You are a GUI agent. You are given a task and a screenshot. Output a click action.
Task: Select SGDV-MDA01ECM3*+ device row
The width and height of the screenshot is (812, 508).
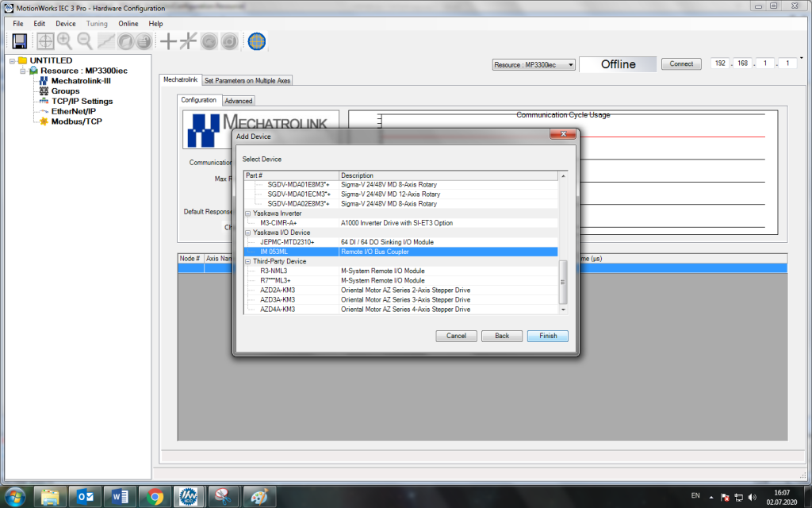400,194
